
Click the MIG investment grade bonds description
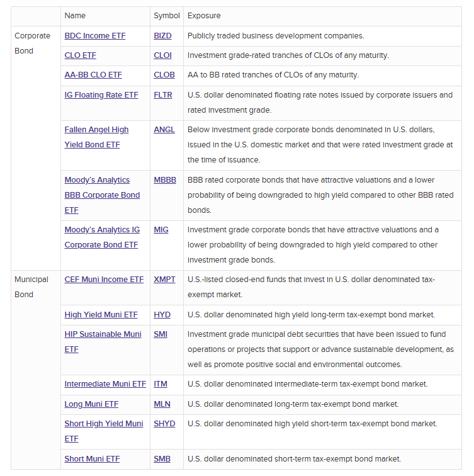313,245
